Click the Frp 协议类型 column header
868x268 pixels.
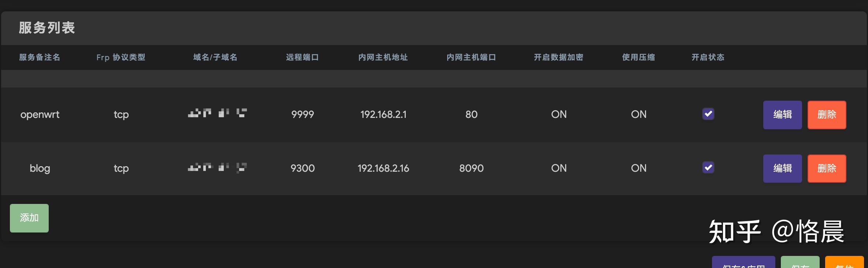pyautogui.click(x=121, y=57)
